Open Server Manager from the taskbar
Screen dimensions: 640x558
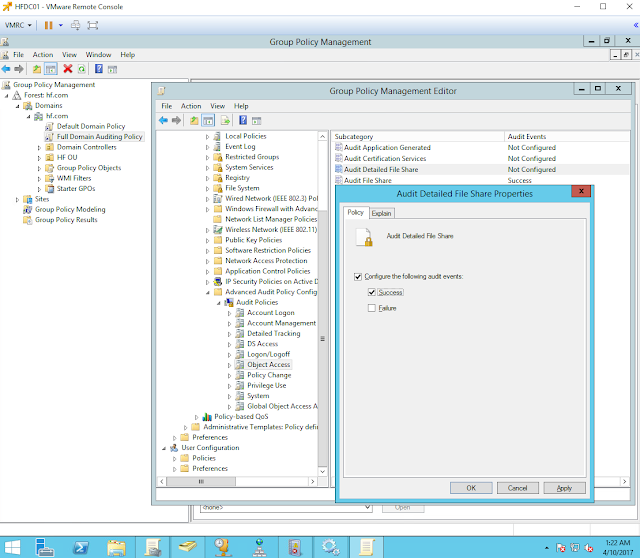click(44, 547)
